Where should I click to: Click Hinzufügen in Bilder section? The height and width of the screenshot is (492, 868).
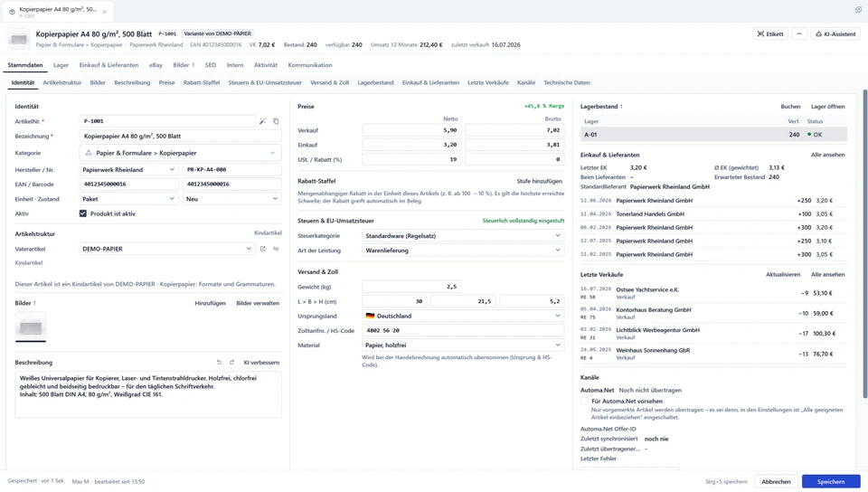tap(210, 303)
